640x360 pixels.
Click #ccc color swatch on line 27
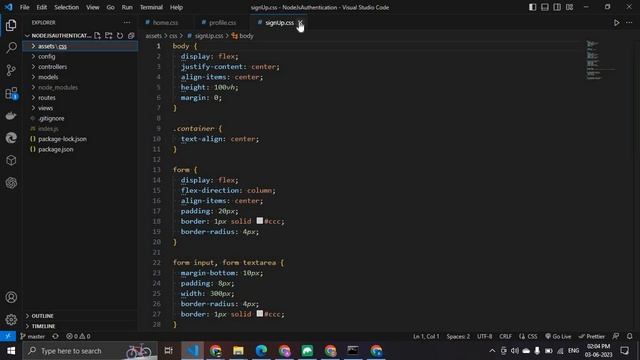click(260, 313)
